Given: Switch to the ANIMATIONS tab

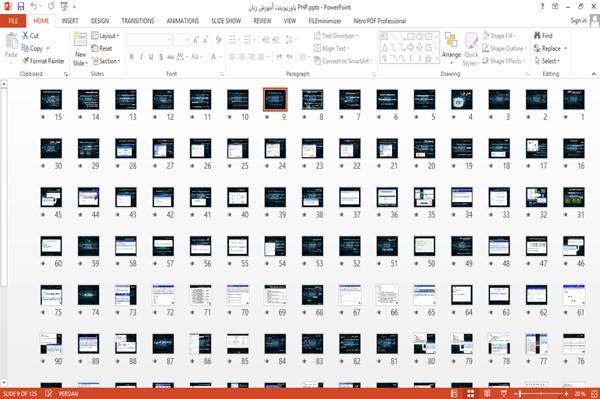Looking at the screenshot, I should 183,21.
